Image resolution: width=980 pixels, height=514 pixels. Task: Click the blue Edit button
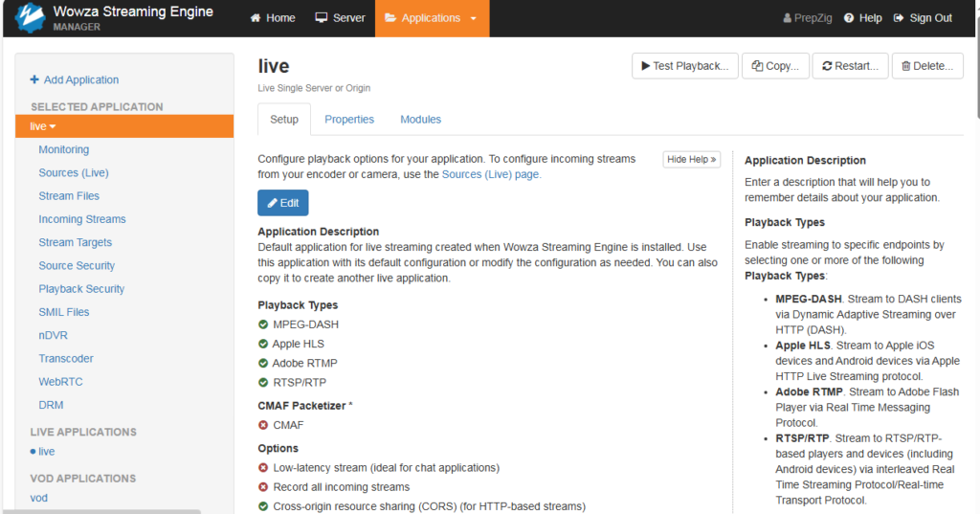pos(283,203)
